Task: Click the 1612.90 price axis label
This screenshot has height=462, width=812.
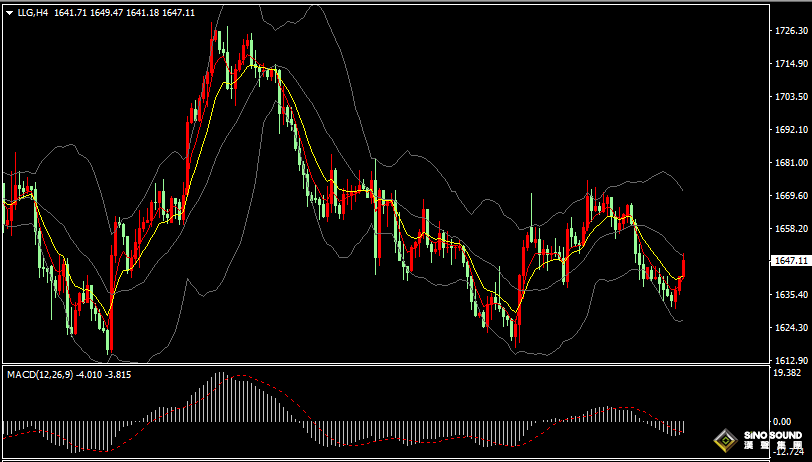Action: tap(791, 360)
